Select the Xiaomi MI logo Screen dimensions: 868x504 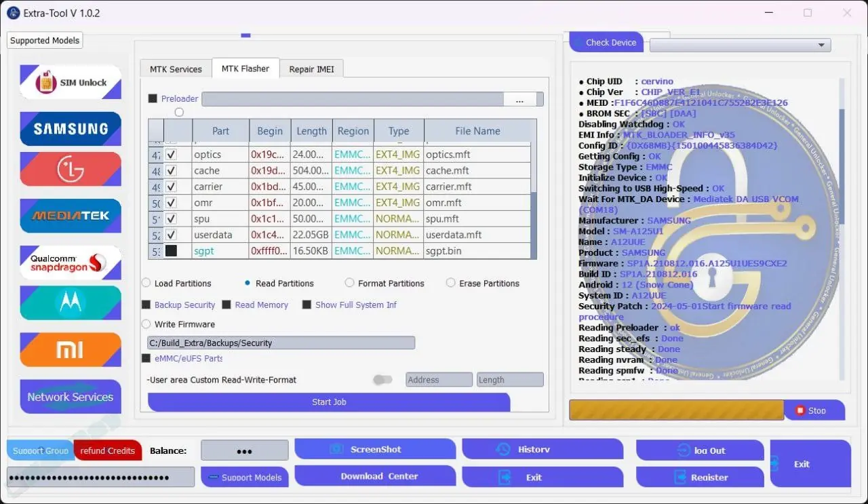coord(71,349)
